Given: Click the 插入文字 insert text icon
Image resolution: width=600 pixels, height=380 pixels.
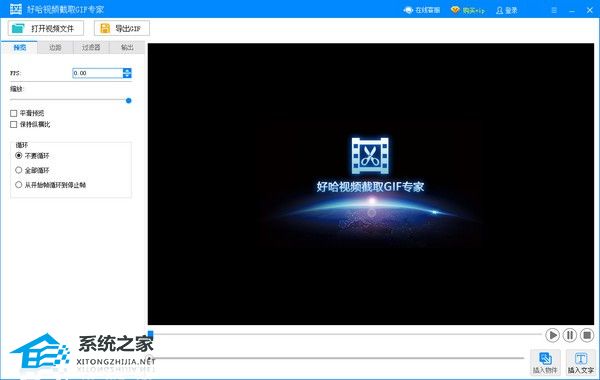Looking at the screenshot, I should point(580,362).
